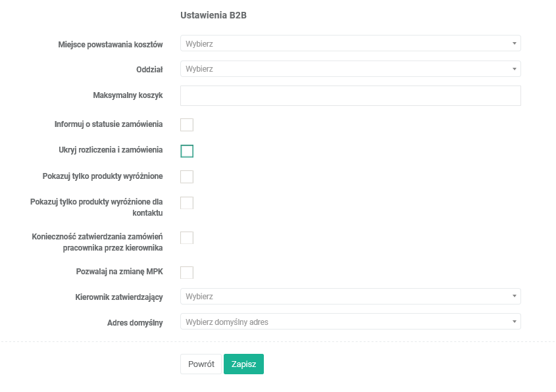Click the 'Maksymalny koszyk' label text
This screenshot has width=556, height=392.
pos(128,95)
